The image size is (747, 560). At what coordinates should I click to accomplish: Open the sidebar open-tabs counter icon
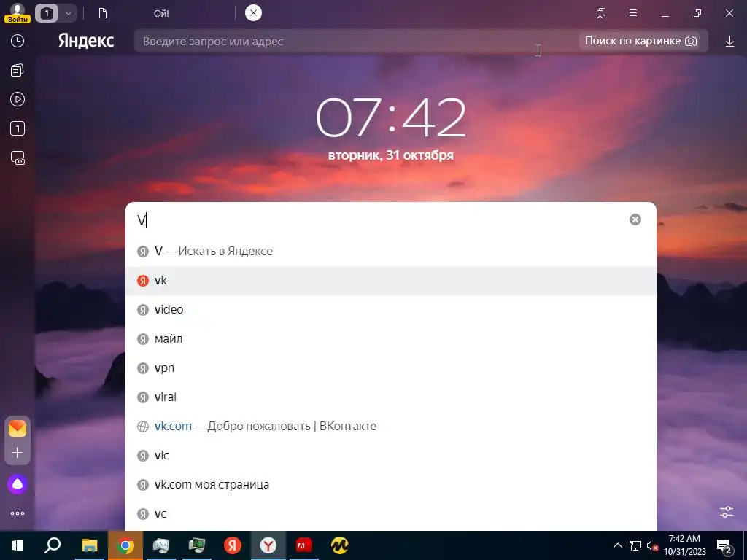(x=18, y=128)
